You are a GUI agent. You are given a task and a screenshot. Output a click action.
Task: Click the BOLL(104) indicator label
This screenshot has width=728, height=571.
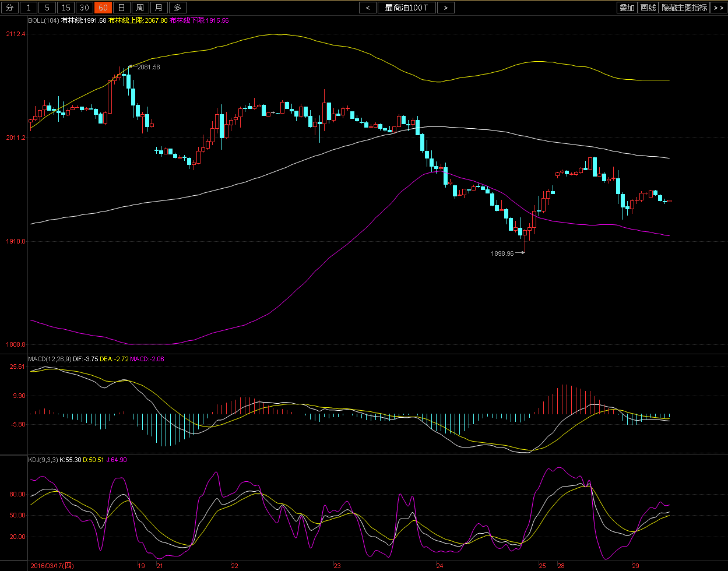click(44, 20)
